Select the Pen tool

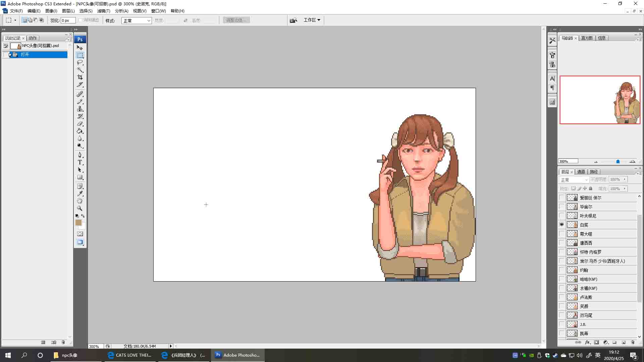pos(80,155)
